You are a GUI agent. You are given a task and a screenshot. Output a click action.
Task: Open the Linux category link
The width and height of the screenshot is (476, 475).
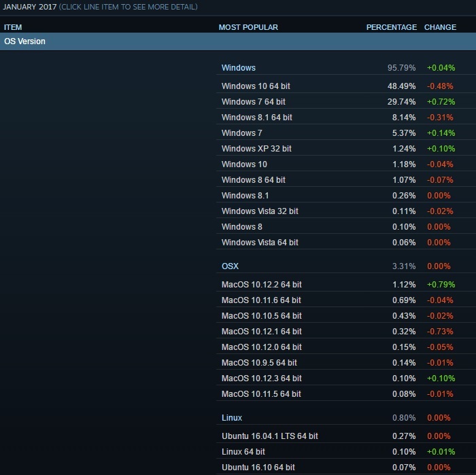(232, 418)
